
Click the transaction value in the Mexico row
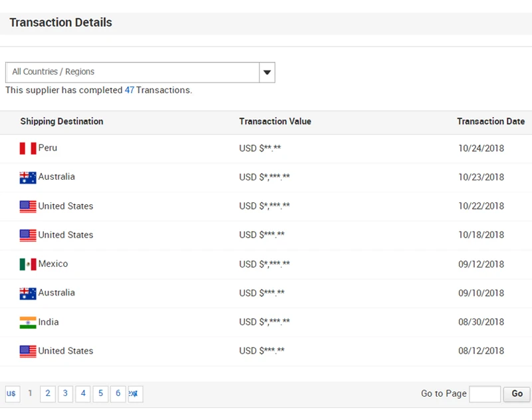[265, 264]
